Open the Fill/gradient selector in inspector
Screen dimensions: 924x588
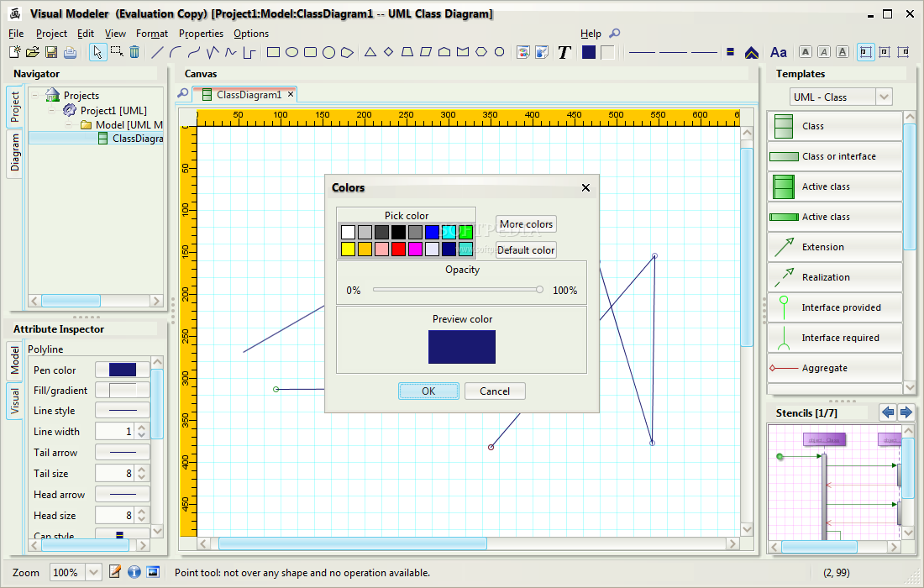pyautogui.click(x=123, y=390)
